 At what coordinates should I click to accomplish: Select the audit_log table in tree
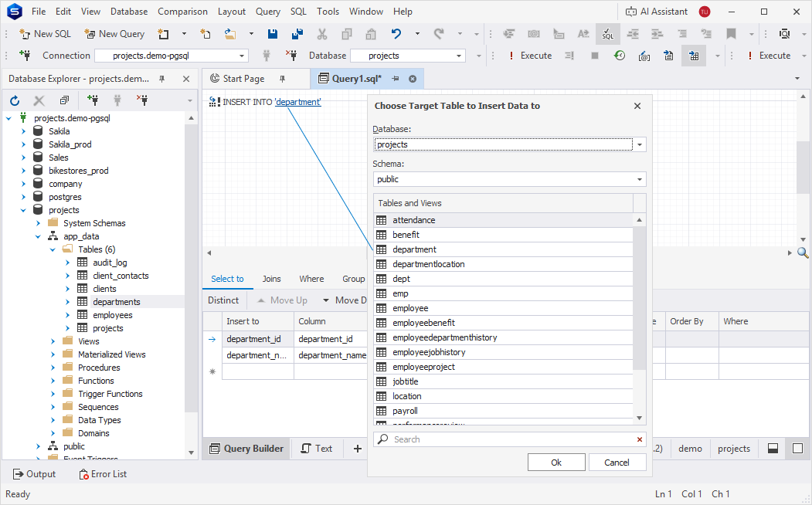[x=110, y=263]
